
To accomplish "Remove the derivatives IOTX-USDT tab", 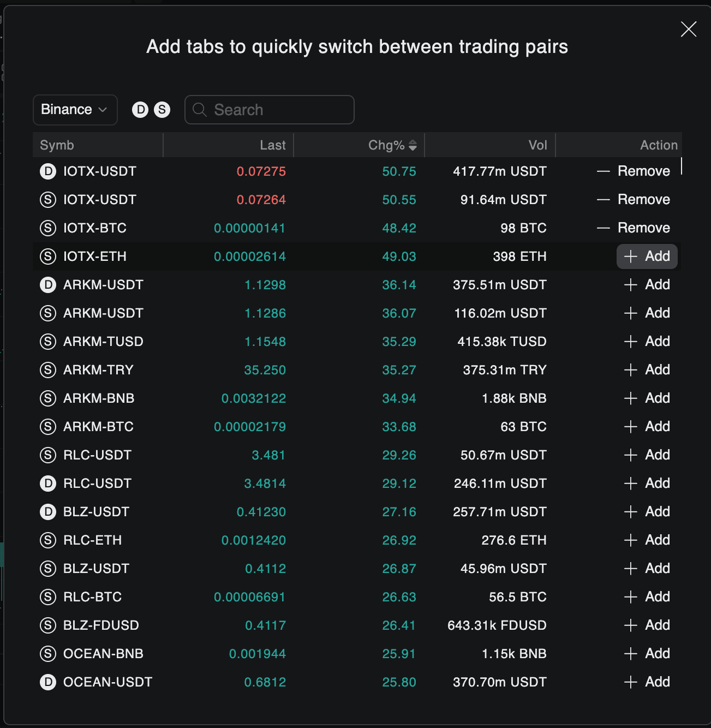I will pos(634,171).
